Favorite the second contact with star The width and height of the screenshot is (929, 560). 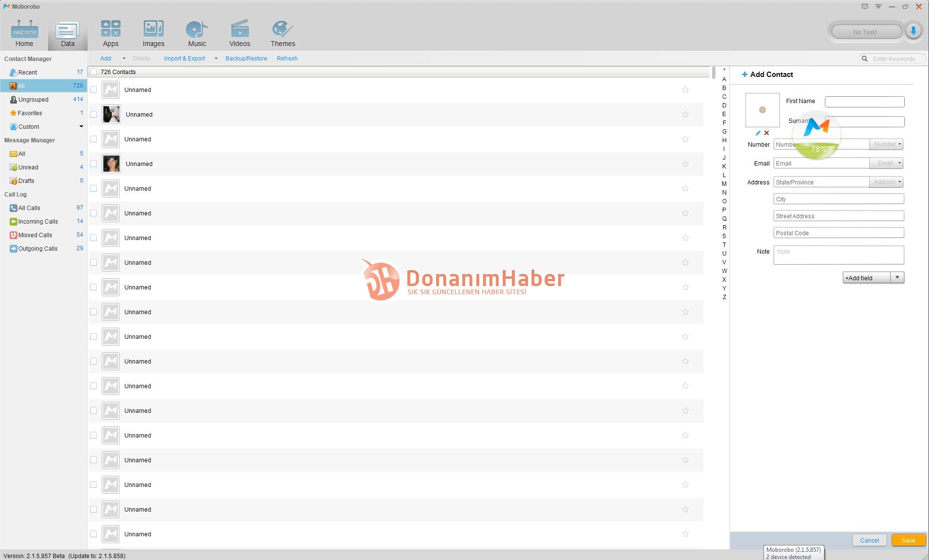[x=685, y=114]
